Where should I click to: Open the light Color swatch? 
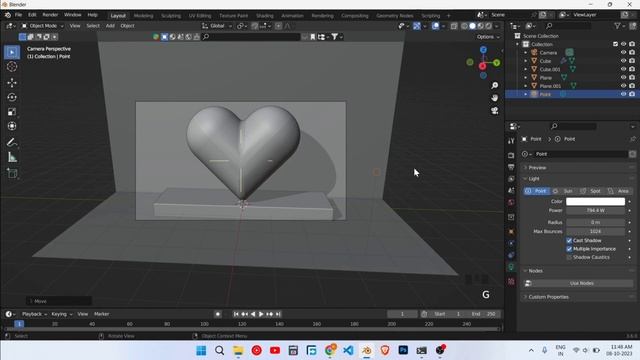coord(595,202)
